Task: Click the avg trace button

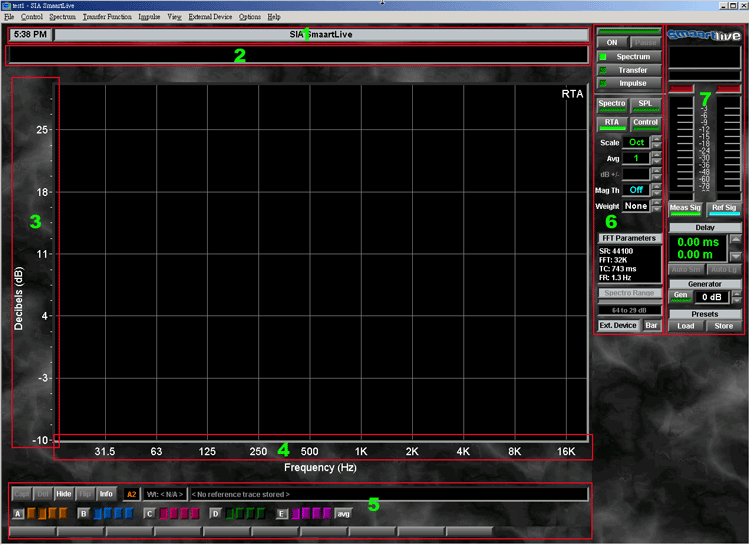Action: coord(343,513)
